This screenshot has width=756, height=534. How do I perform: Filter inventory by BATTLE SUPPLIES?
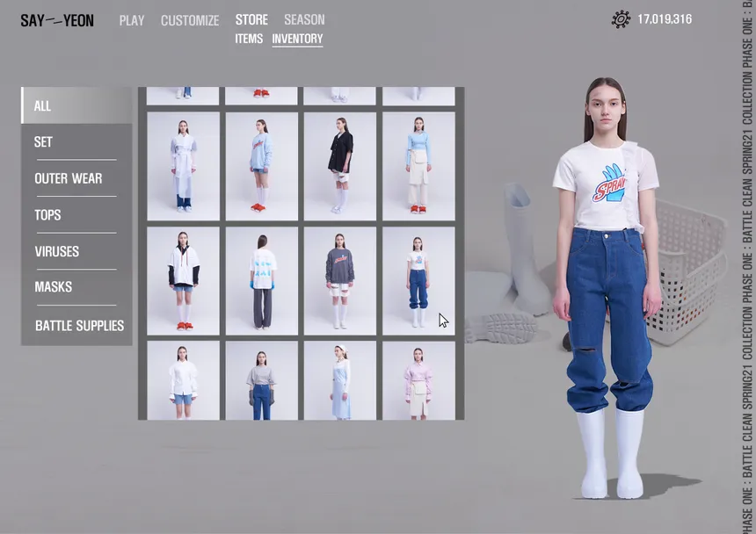coord(76,326)
